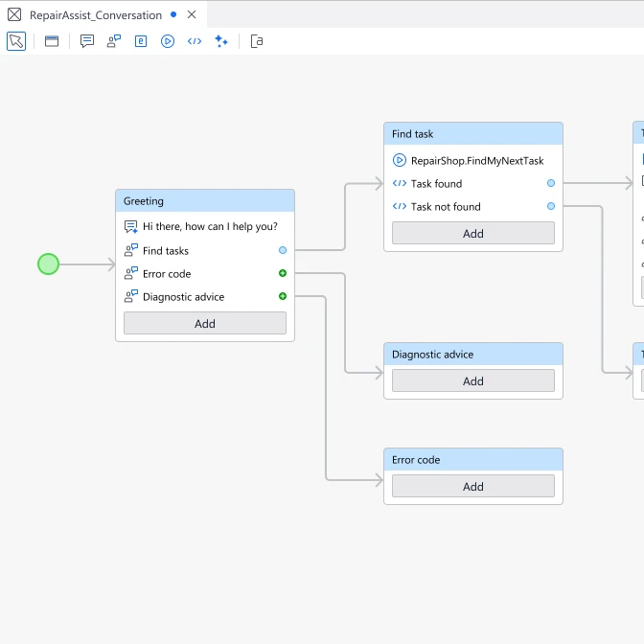Select the Task found condition row

[473, 184]
